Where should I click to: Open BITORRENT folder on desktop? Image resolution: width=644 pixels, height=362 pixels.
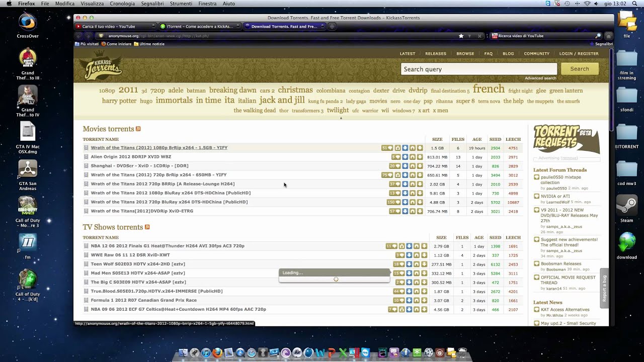[627, 132]
